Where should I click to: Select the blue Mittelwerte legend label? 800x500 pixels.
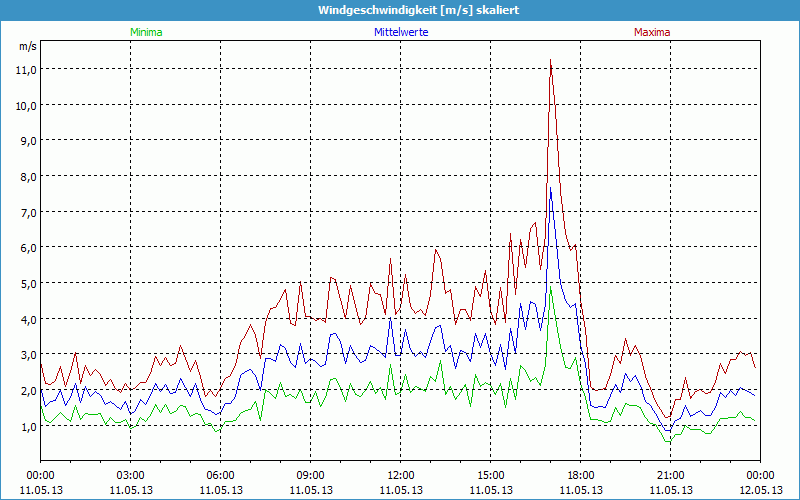[400, 32]
